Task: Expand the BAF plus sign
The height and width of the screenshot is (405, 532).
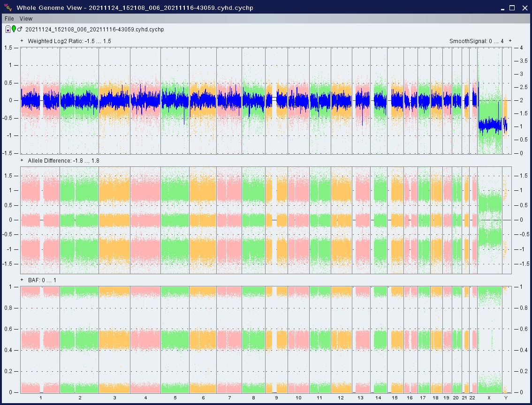Action: (x=22, y=280)
